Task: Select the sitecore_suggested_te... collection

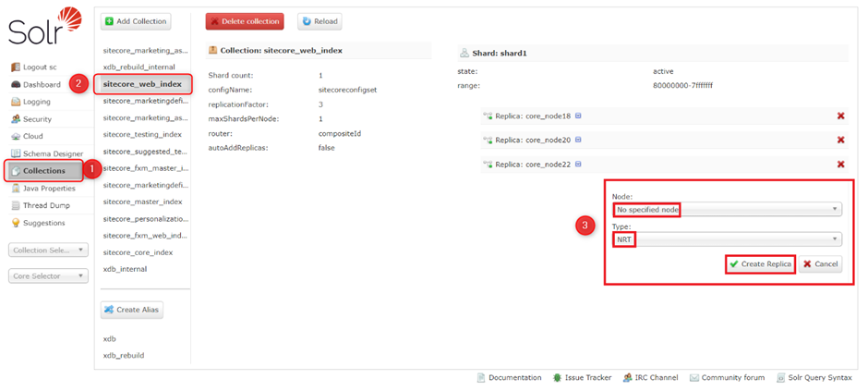Action: [x=146, y=152]
